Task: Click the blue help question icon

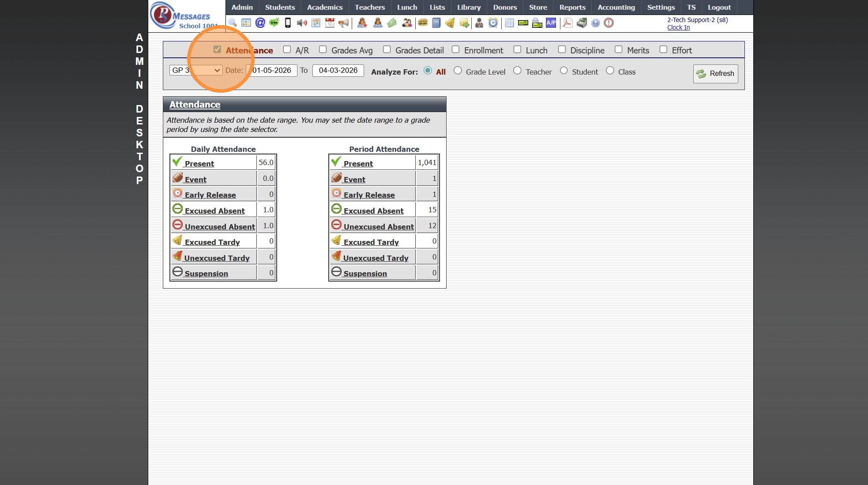Action: [595, 23]
